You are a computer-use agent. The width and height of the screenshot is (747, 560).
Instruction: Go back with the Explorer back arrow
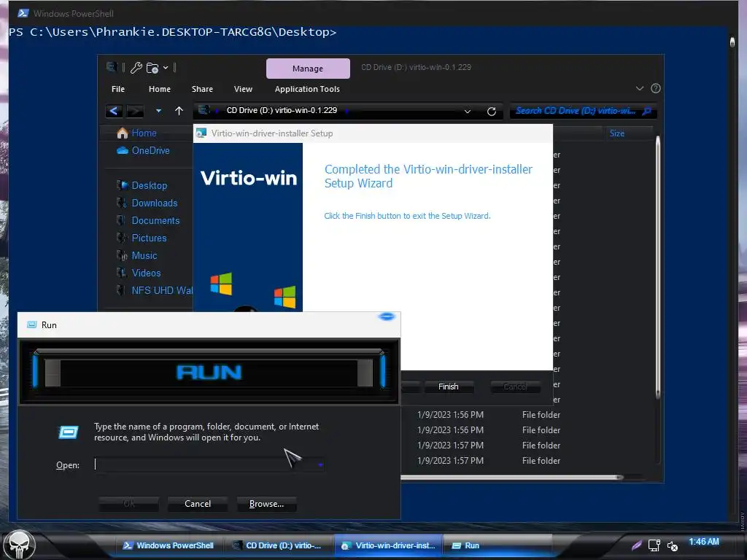[114, 111]
